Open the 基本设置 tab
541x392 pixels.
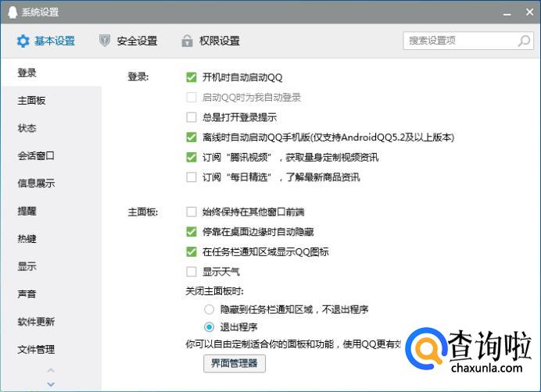pos(46,41)
